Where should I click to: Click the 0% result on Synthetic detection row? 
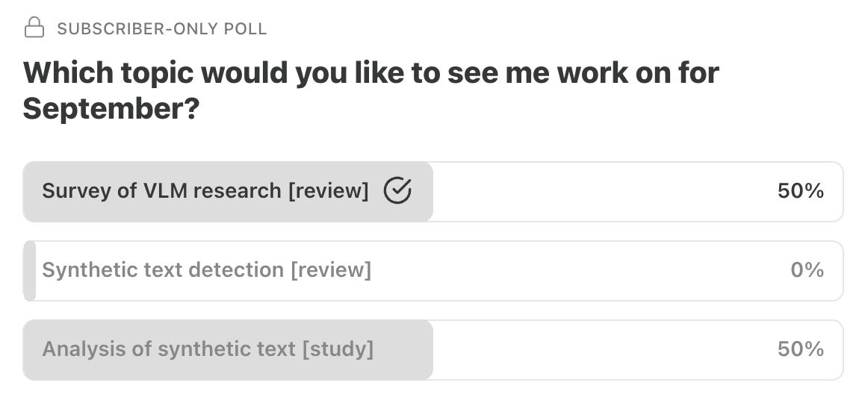pos(807,270)
